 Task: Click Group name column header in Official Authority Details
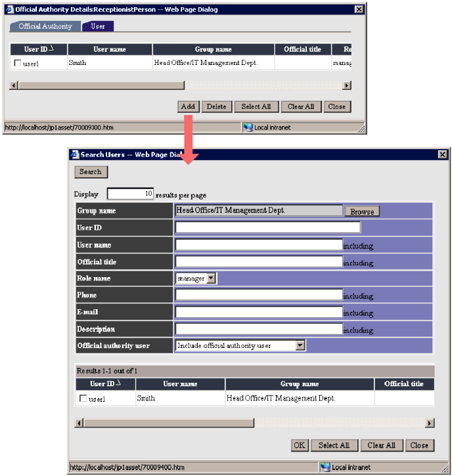point(214,49)
